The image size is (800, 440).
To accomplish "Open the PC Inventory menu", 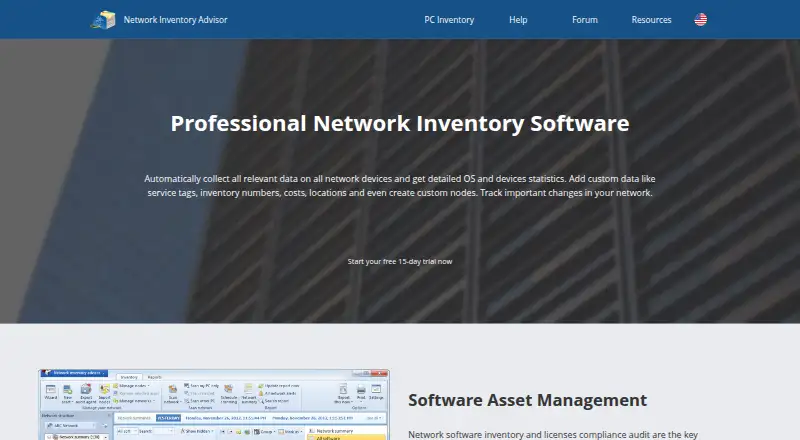I will [449, 20].
